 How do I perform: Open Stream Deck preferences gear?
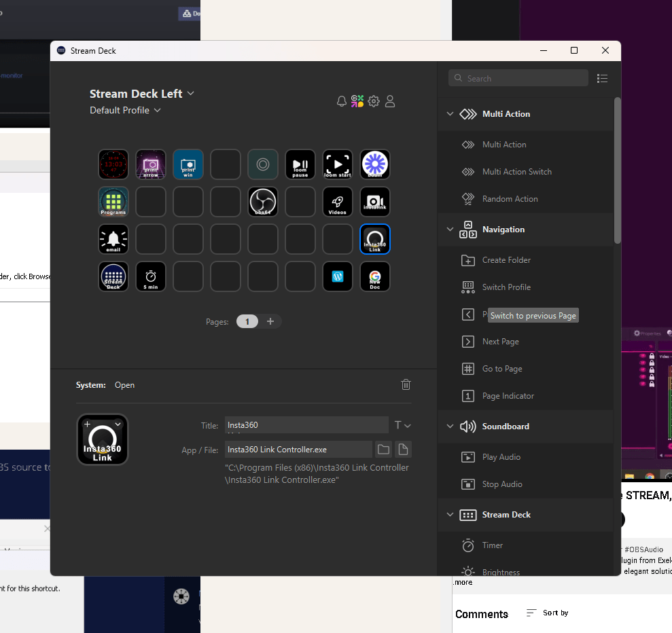click(x=374, y=101)
